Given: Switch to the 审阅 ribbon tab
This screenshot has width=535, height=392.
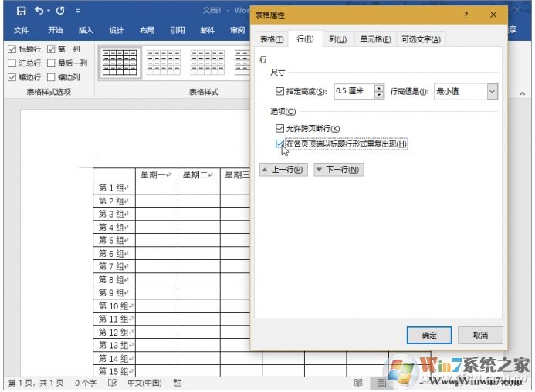Looking at the screenshot, I should click(x=238, y=30).
